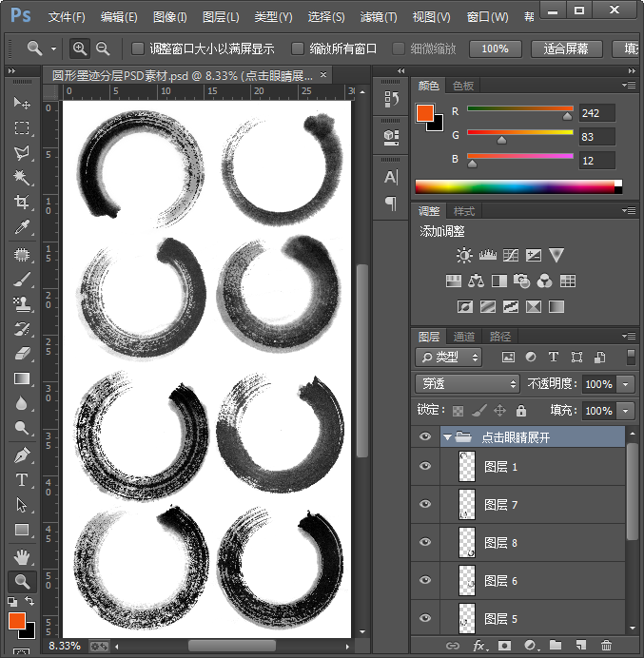Delete layer using the trash icon
Screen dimensions: 644x658
tap(607, 646)
